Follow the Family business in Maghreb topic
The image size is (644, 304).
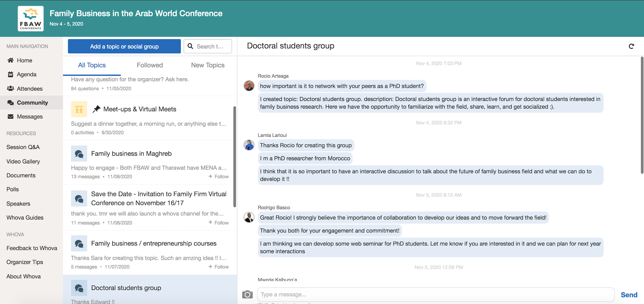pos(218,176)
